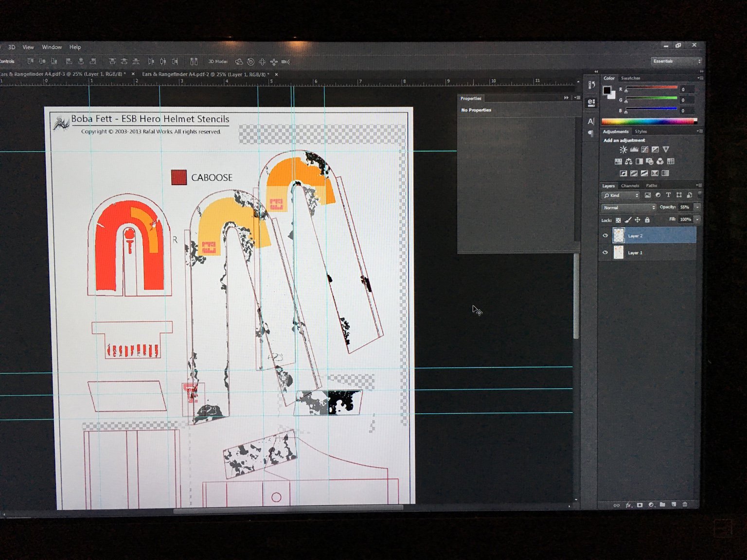
Task: Add a Vibrance adjustment
Action: tap(666, 150)
